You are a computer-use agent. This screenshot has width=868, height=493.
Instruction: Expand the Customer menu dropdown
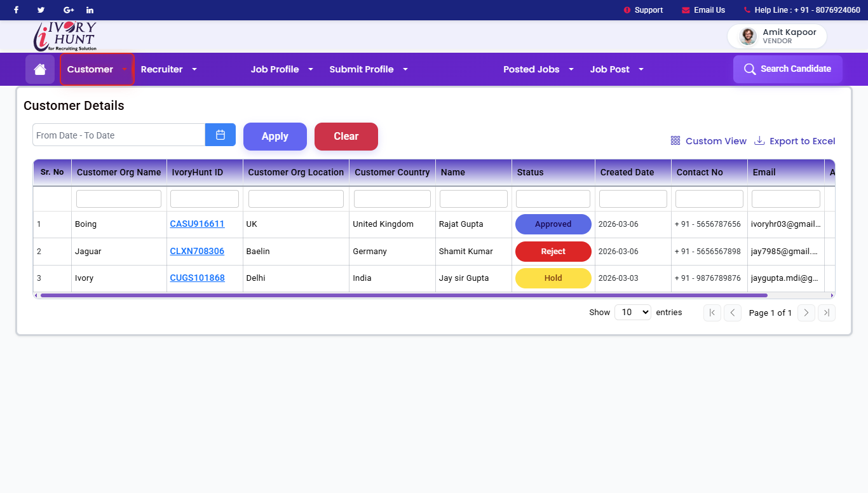point(97,69)
